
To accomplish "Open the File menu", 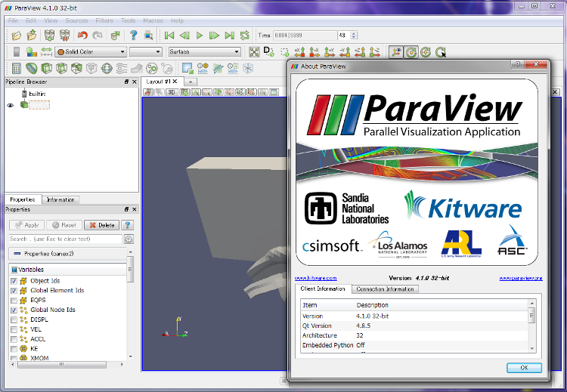I will [x=13, y=20].
